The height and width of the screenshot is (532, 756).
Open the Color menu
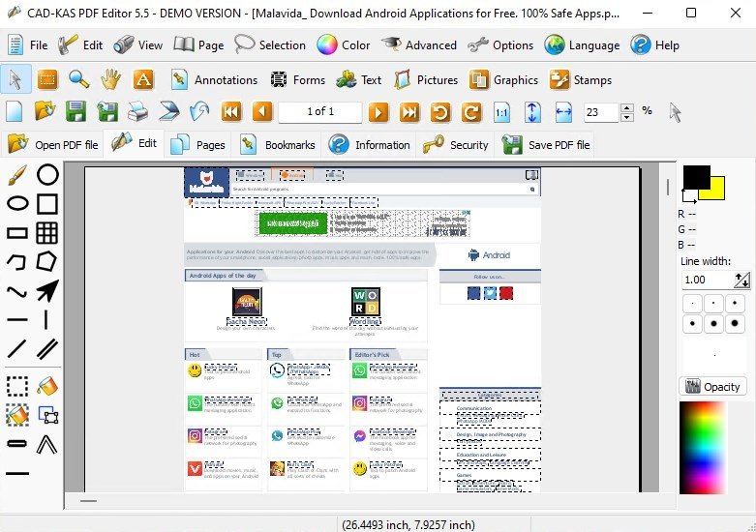pyautogui.click(x=344, y=45)
